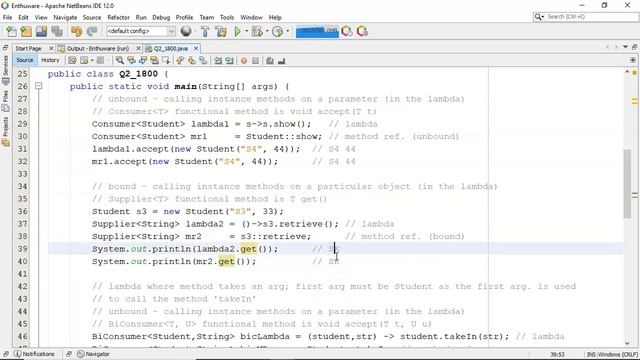
Task: Toggle Bookmark on current line
Action: 203,60
